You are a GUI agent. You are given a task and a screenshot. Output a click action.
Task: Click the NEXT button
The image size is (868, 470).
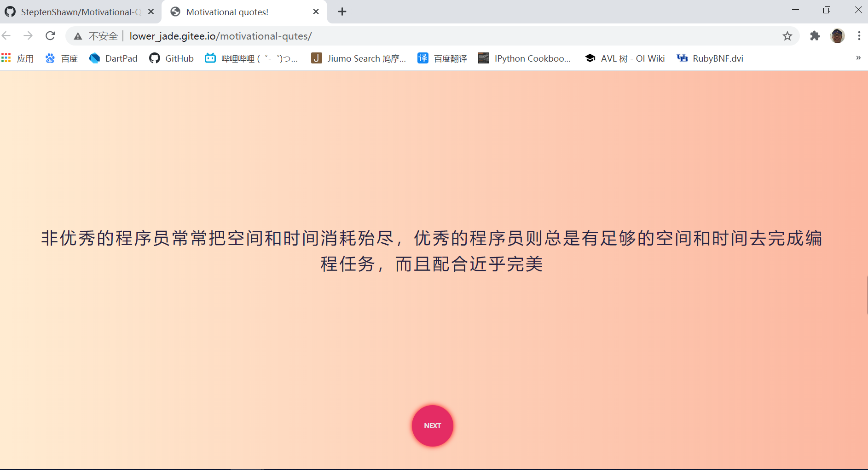pyautogui.click(x=432, y=425)
